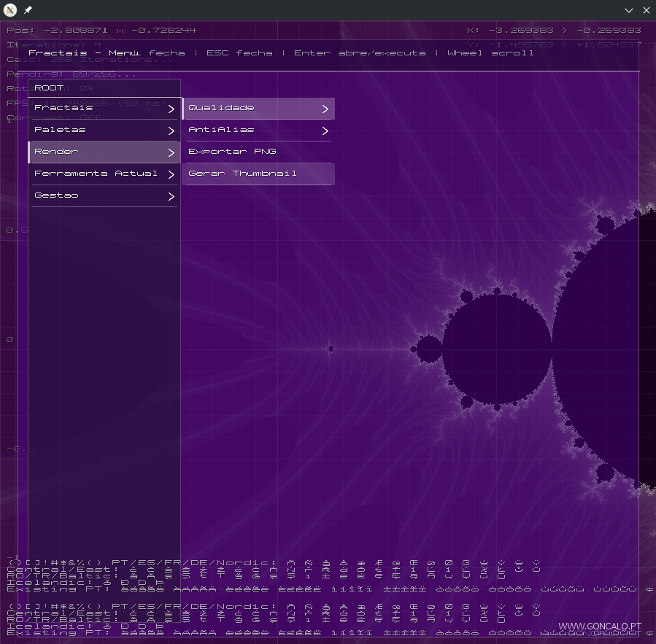Viewport: 656px width, 644px height.
Task: Click the Pos coordinates readout
Action: point(101,31)
